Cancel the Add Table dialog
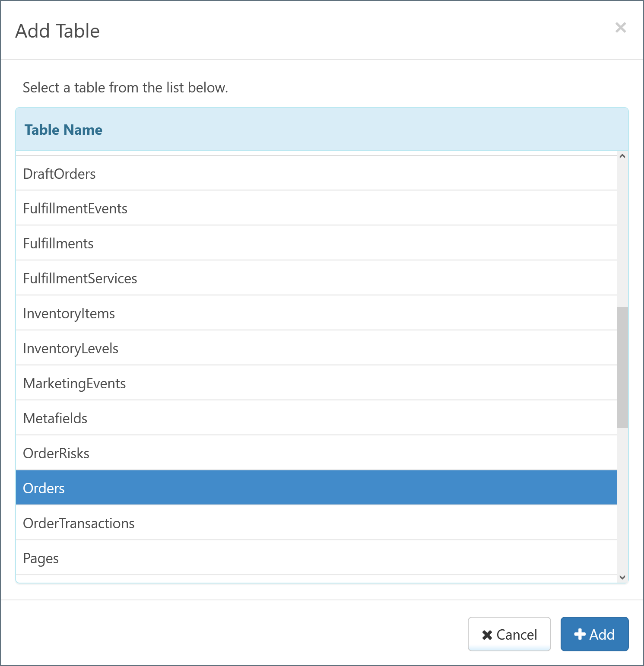 [x=509, y=634]
